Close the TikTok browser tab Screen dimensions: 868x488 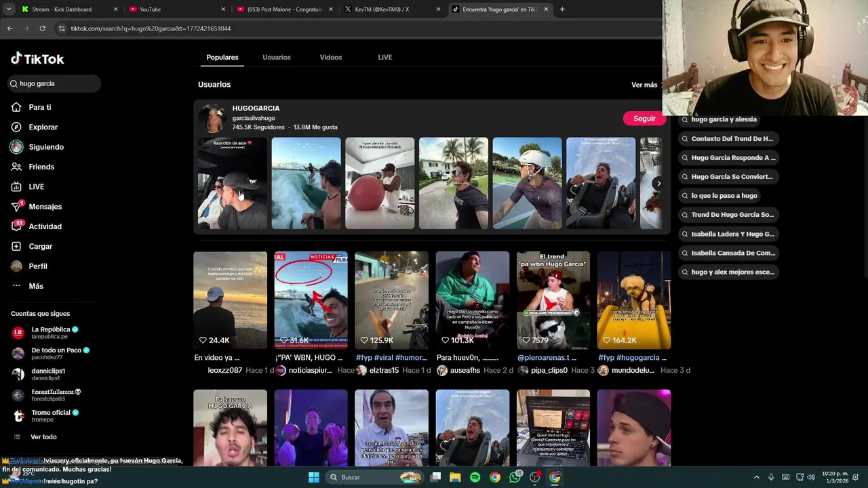point(546,9)
